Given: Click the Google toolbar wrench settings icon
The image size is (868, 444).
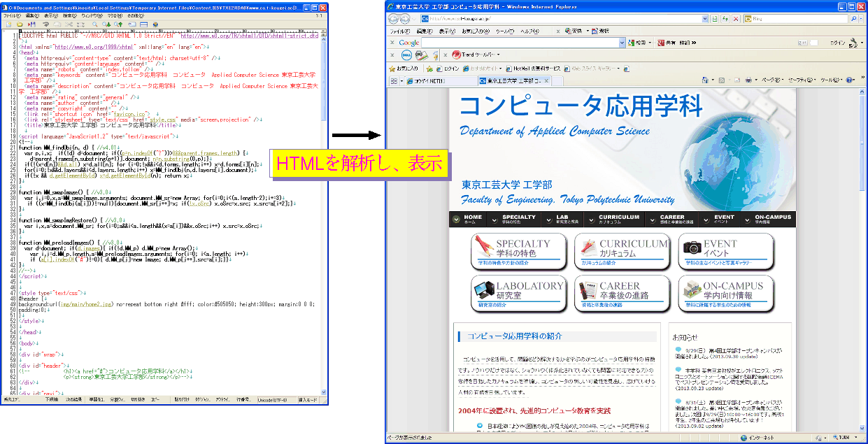Looking at the screenshot, I should (x=853, y=43).
